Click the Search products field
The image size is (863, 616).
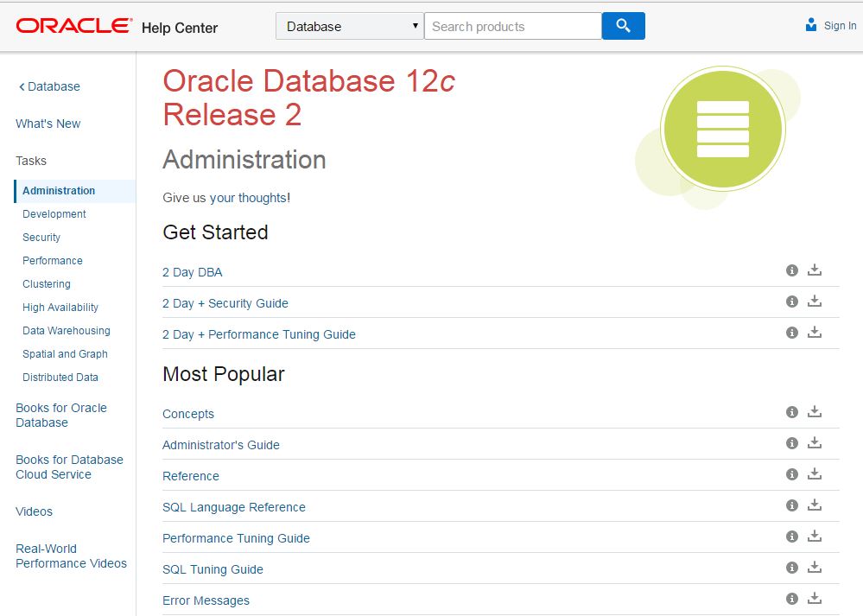(x=513, y=26)
